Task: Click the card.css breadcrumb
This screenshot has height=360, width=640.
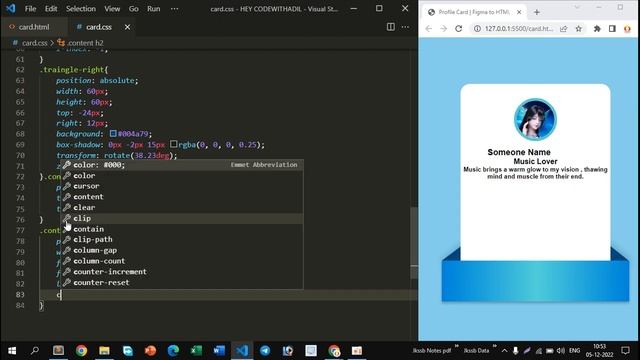Action: [35, 43]
